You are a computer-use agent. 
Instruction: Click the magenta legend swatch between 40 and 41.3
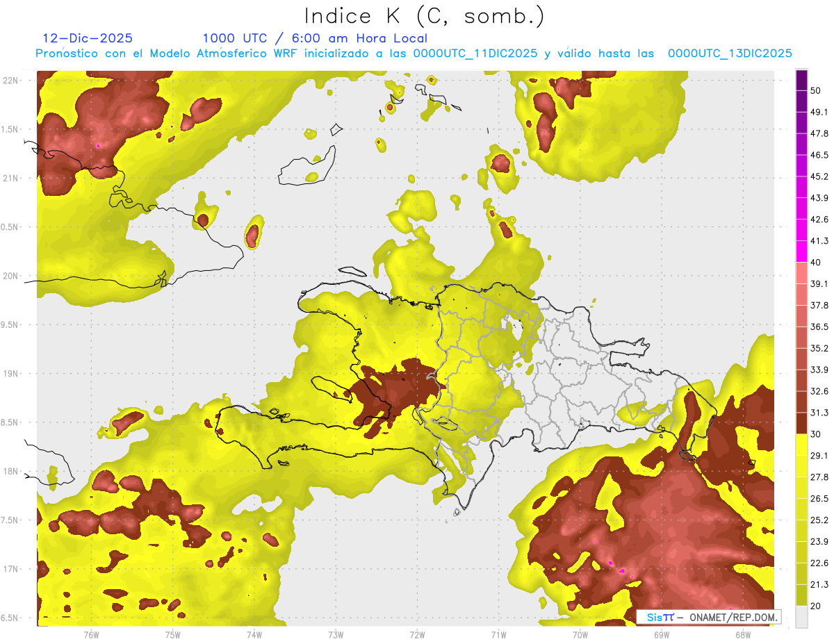tap(801, 251)
